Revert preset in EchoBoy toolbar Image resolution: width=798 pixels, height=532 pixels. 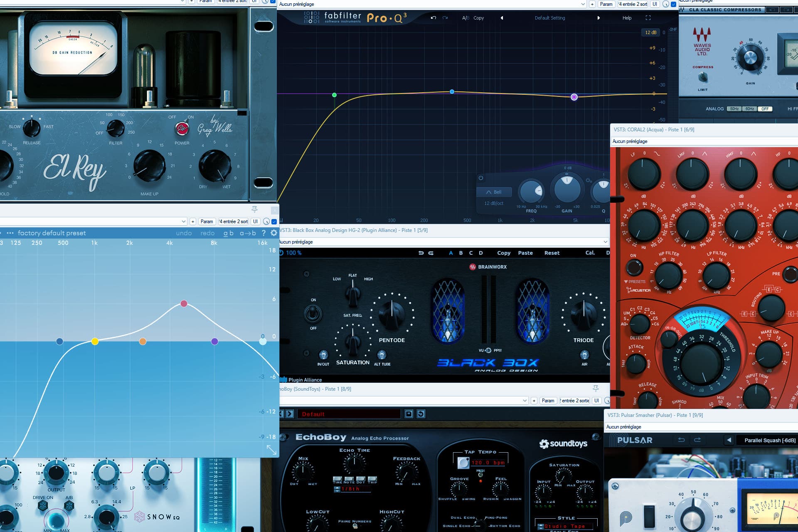pyautogui.click(x=421, y=414)
